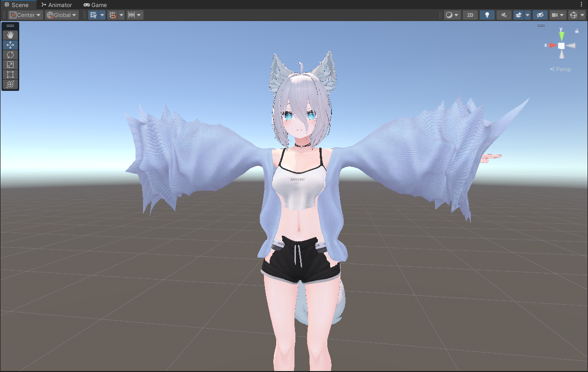The height and width of the screenshot is (372, 588).
Task: Select the Hand (View) tool
Action: [x=10, y=35]
